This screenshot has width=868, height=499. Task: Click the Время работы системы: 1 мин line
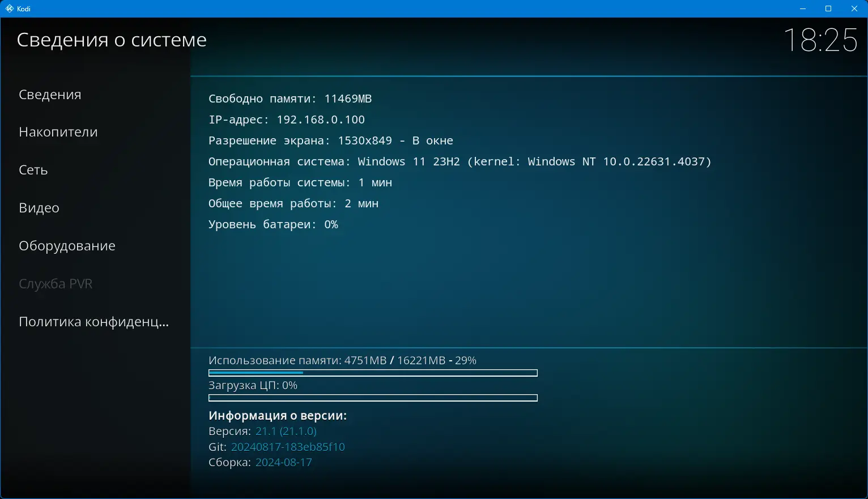click(300, 182)
